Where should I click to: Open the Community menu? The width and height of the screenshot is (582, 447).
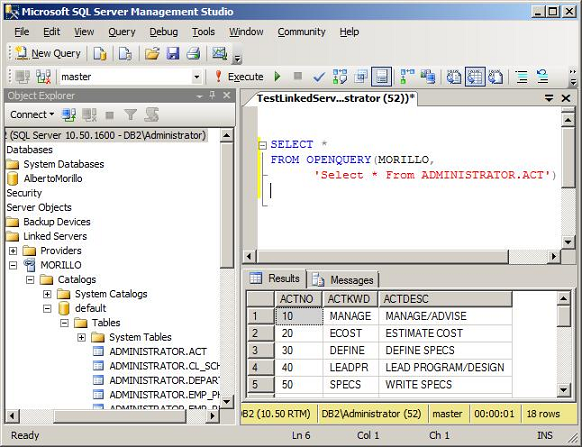(x=301, y=32)
